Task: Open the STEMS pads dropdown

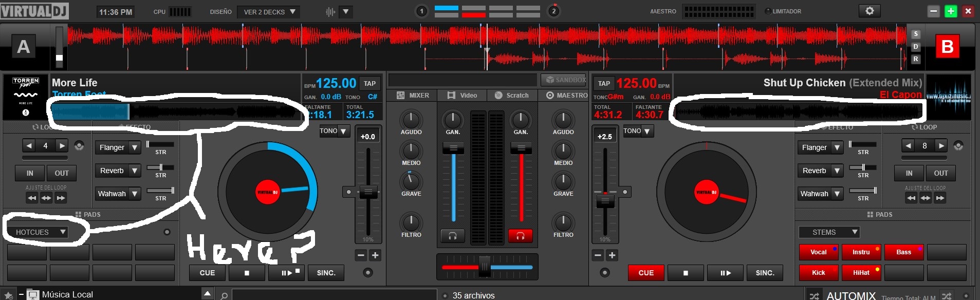Action: click(x=829, y=232)
